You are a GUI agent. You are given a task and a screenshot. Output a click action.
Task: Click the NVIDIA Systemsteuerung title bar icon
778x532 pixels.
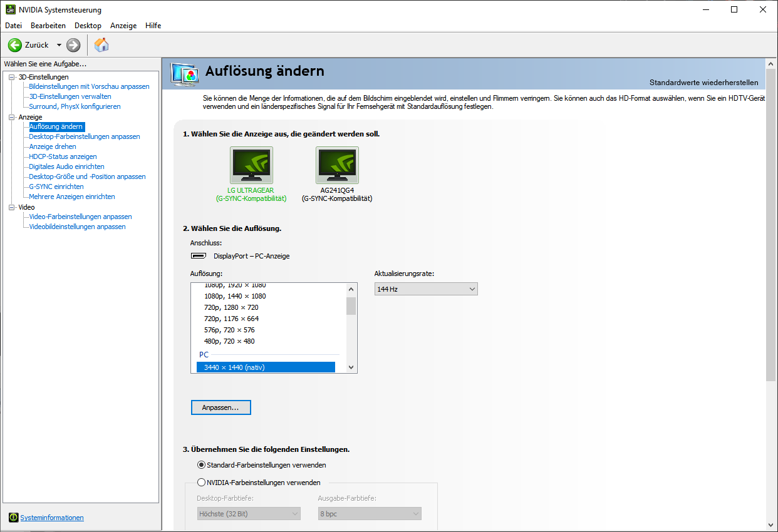[11, 9]
